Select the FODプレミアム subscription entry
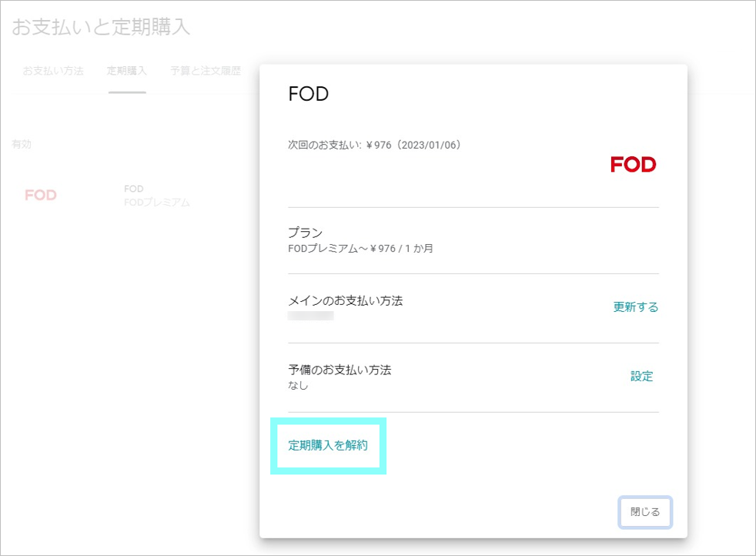 (x=157, y=202)
